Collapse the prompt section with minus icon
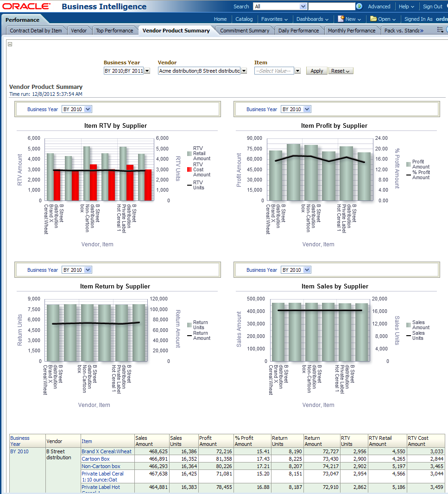 [x=10, y=44]
